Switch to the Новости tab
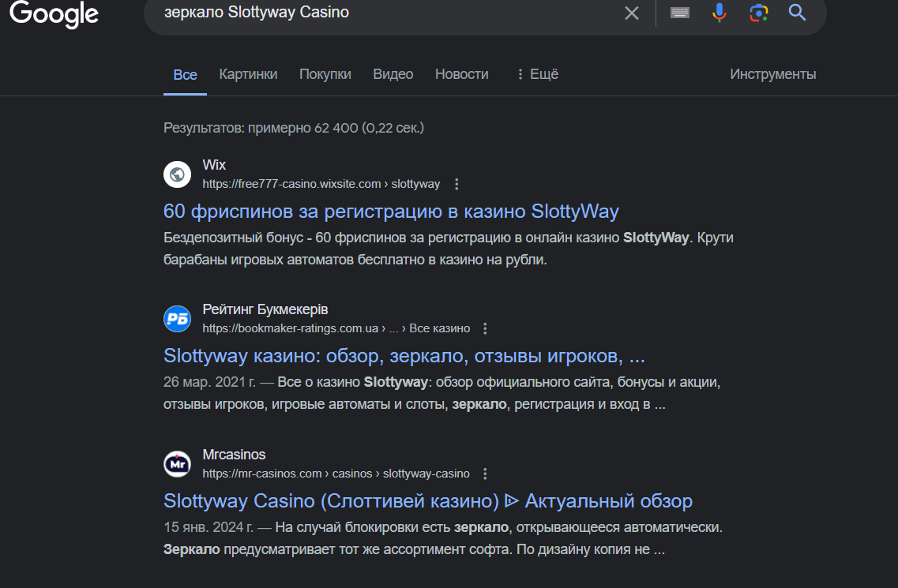This screenshot has height=588, width=898. pos(461,74)
